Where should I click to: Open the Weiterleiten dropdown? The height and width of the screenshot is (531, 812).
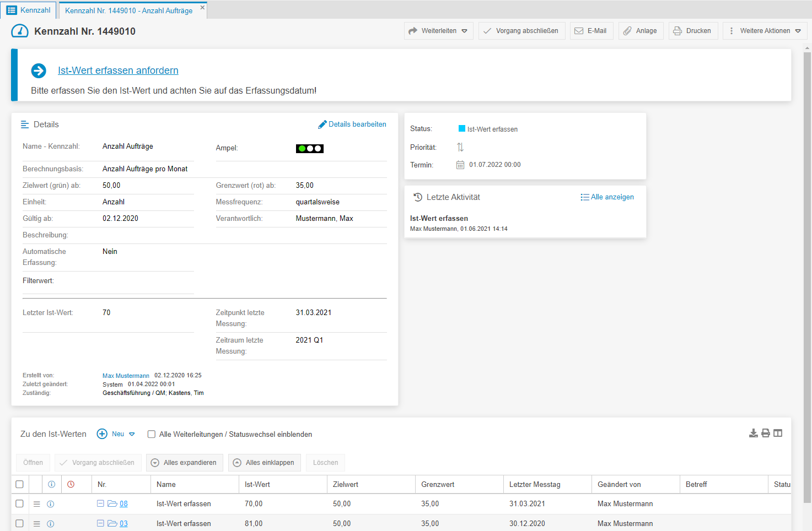click(438, 31)
